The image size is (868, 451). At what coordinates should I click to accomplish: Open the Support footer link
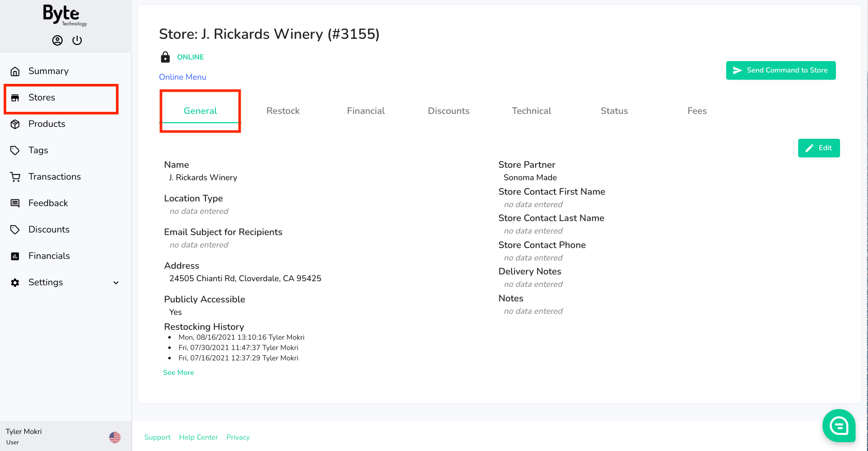(157, 438)
